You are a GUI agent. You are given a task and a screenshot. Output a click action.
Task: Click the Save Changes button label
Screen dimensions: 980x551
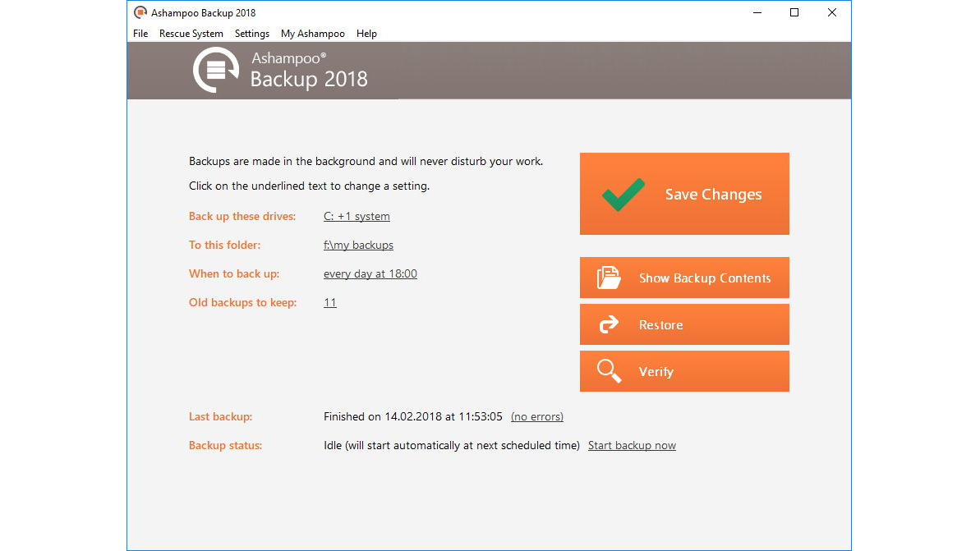[x=713, y=195]
